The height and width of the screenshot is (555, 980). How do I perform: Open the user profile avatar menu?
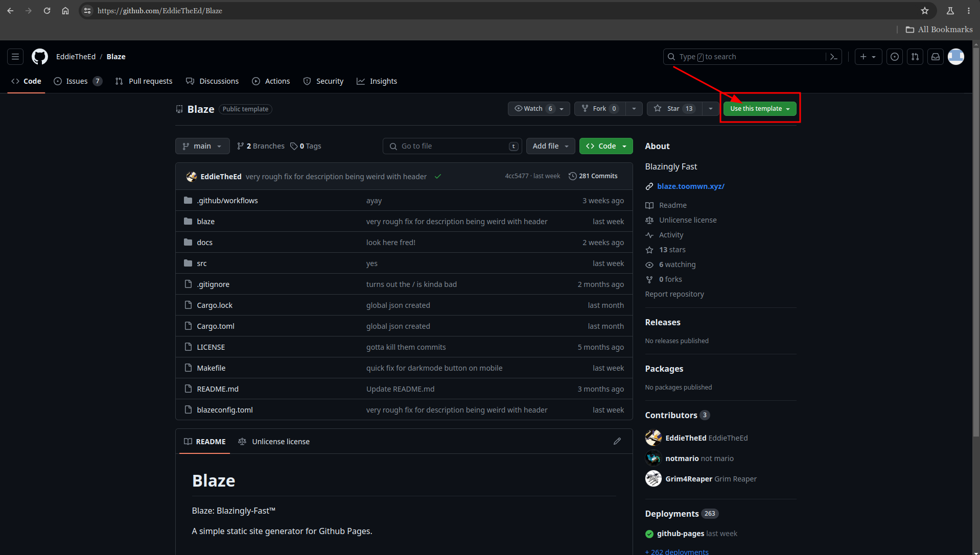tap(955, 57)
